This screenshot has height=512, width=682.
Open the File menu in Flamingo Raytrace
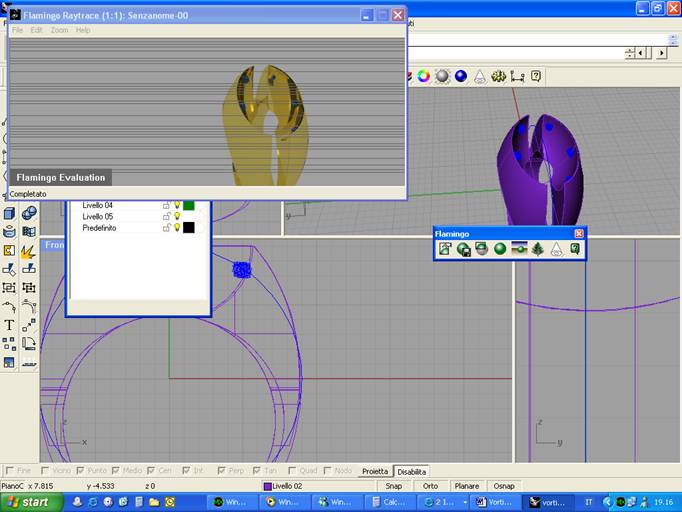click(17, 30)
